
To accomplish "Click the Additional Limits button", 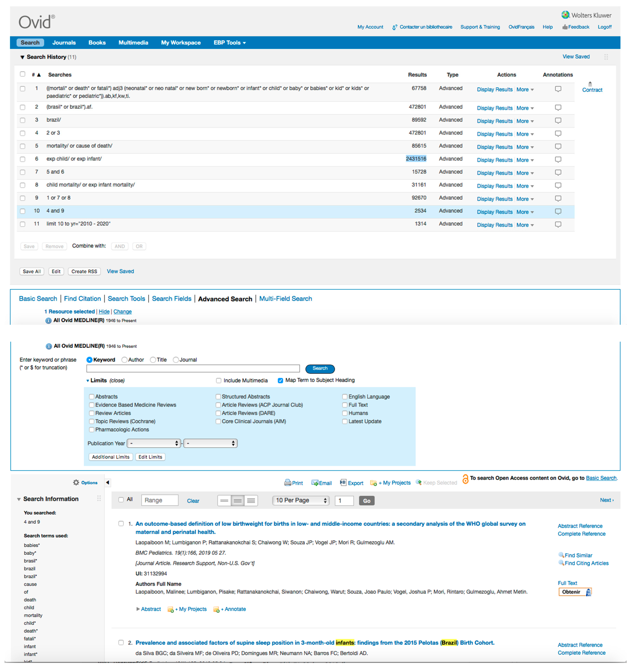I will pos(111,457).
